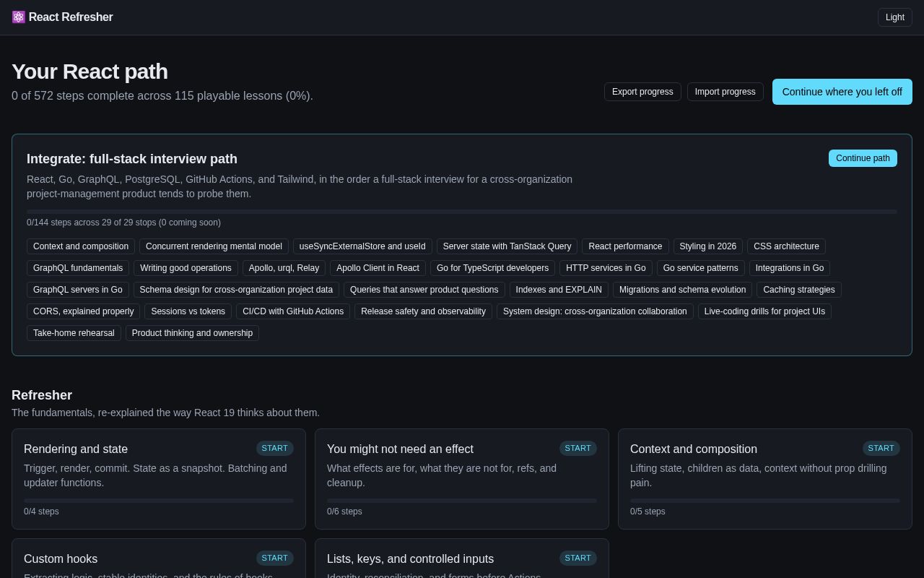Viewport: 924px width, 578px height.
Task: Click Continue path in interview path card
Action: (x=863, y=158)
